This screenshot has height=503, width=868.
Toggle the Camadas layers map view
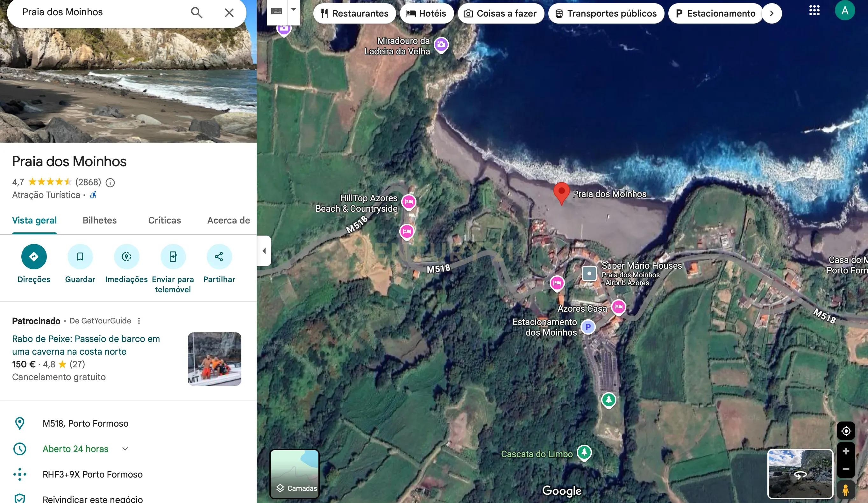tap(295, 474)
